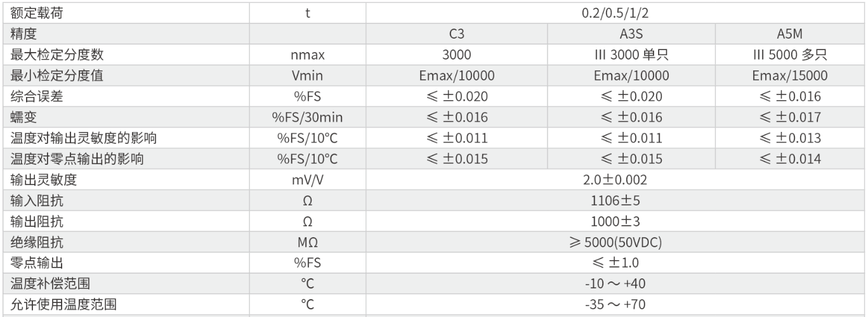Click the Vmin unit cell
The image size is (868, 317).
pos(307,75)
